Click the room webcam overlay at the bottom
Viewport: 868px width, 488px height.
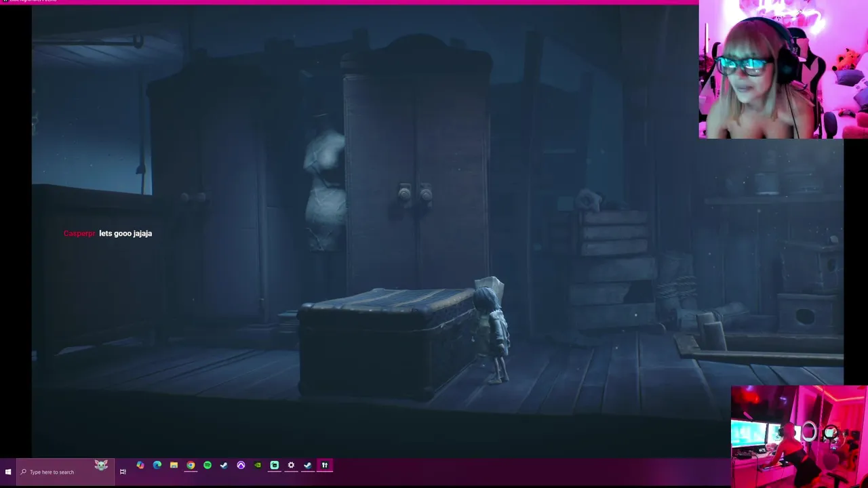(x=800, y=436)
